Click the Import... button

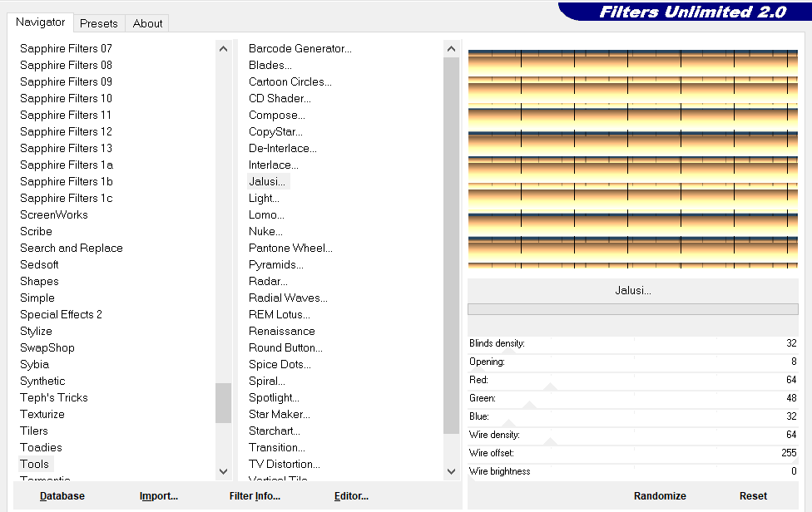pos(159,496)
